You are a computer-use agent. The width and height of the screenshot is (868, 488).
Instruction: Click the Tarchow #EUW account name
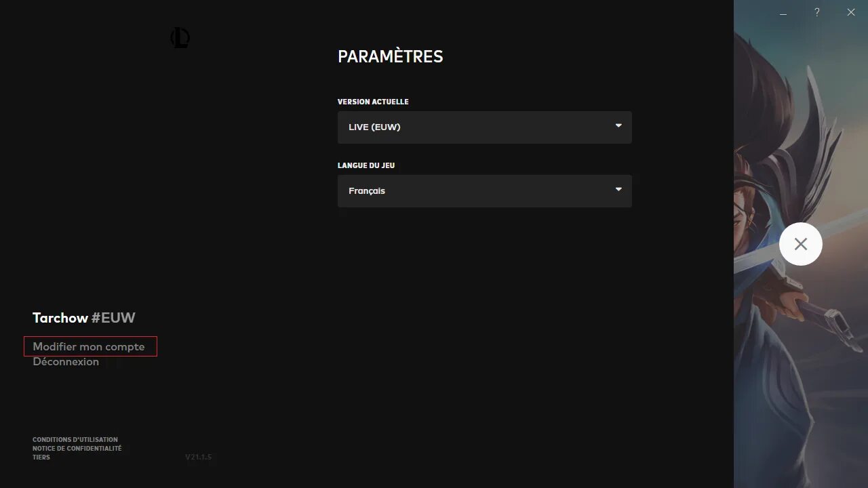[84, 318]
